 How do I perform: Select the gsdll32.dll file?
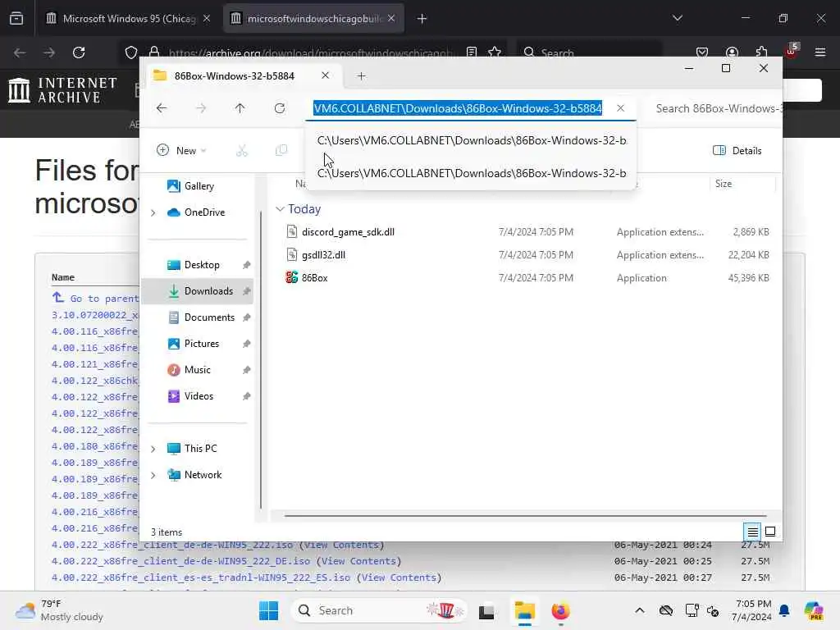tap(323, 255)
